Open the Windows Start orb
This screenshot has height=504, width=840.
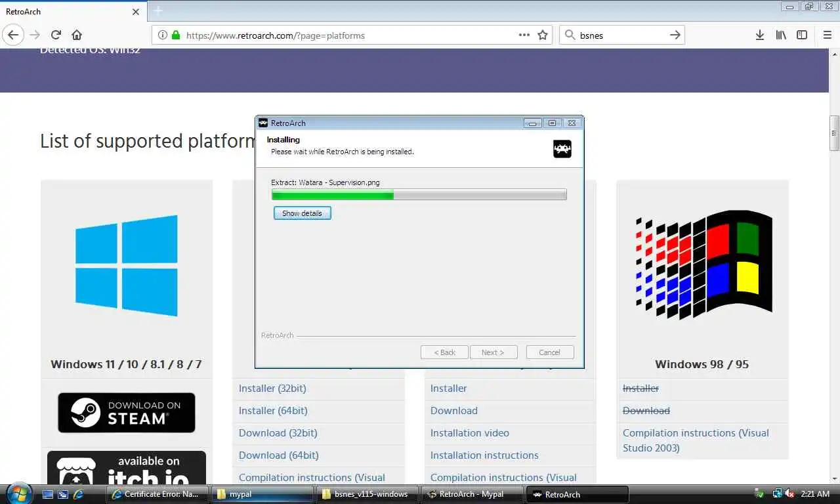coord(18,493)
